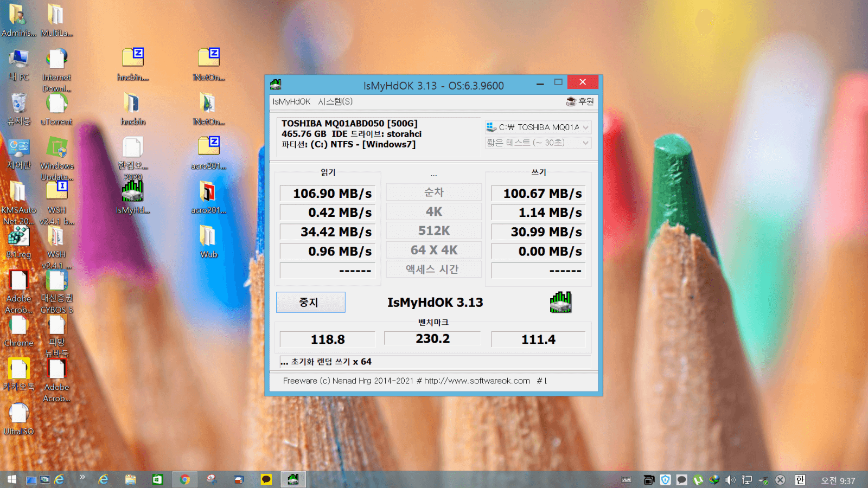Click the taskbar clock showing 오전 9:37

[x=838, y=480]
